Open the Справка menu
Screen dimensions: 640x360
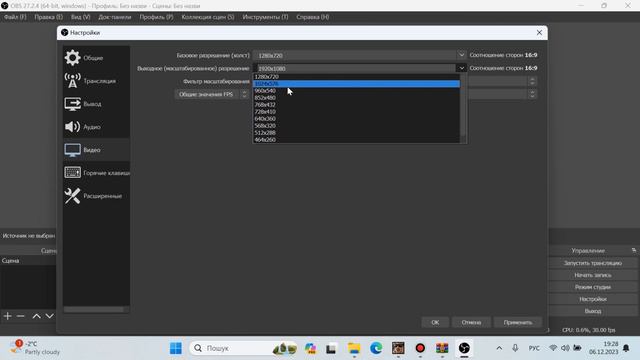point(313,17)
